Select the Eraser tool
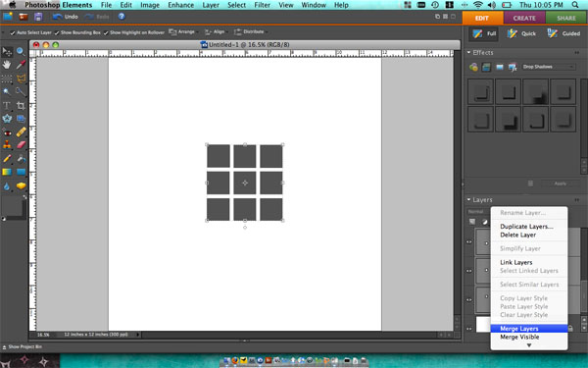 point(22,145)
